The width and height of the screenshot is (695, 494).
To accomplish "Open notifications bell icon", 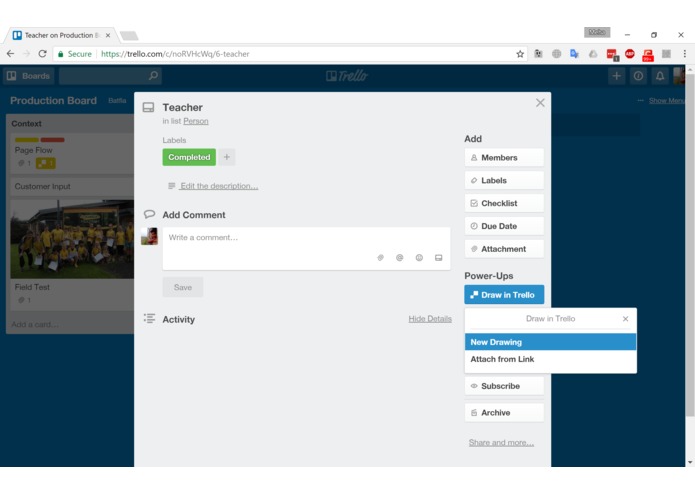I will 660,76.
